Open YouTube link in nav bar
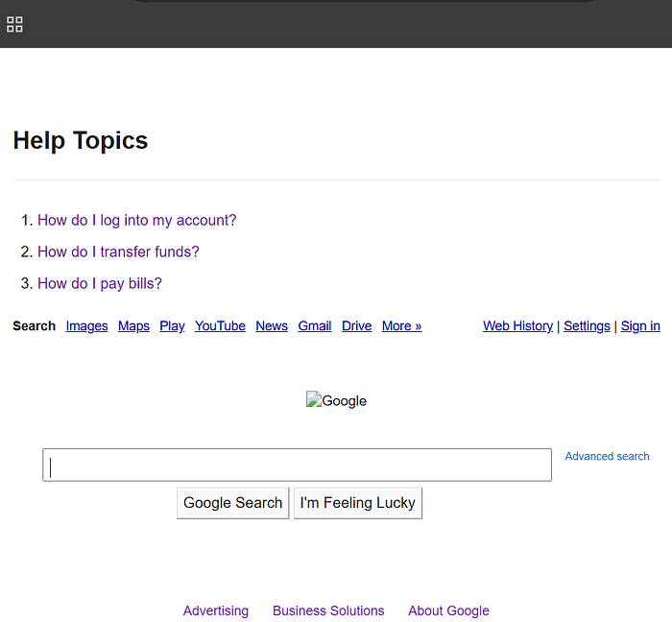The height and width of the screenshot is (622, 672). [x=220, y=326]
